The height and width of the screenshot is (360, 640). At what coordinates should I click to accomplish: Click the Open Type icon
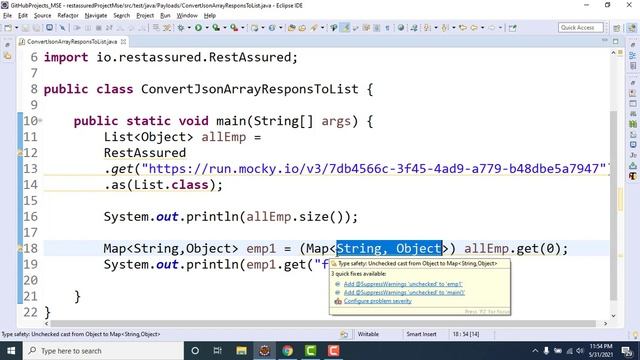[291, 28]
